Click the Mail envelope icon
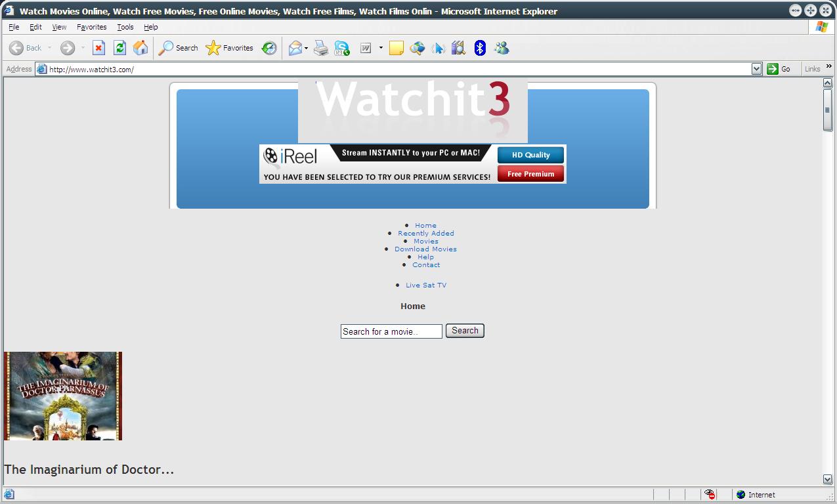 (295, 48)
